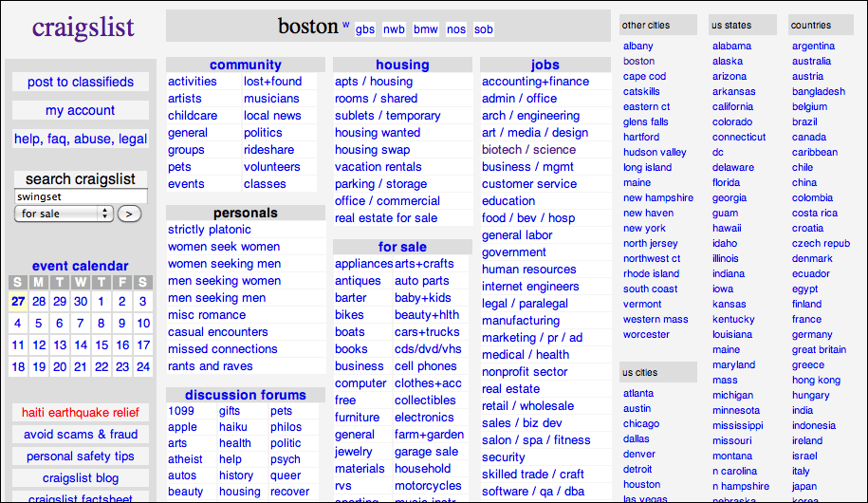Go to 'hong kong' in countries
Image resolution: width=868 pixels, height=503 pixels.
pos(816,380)
